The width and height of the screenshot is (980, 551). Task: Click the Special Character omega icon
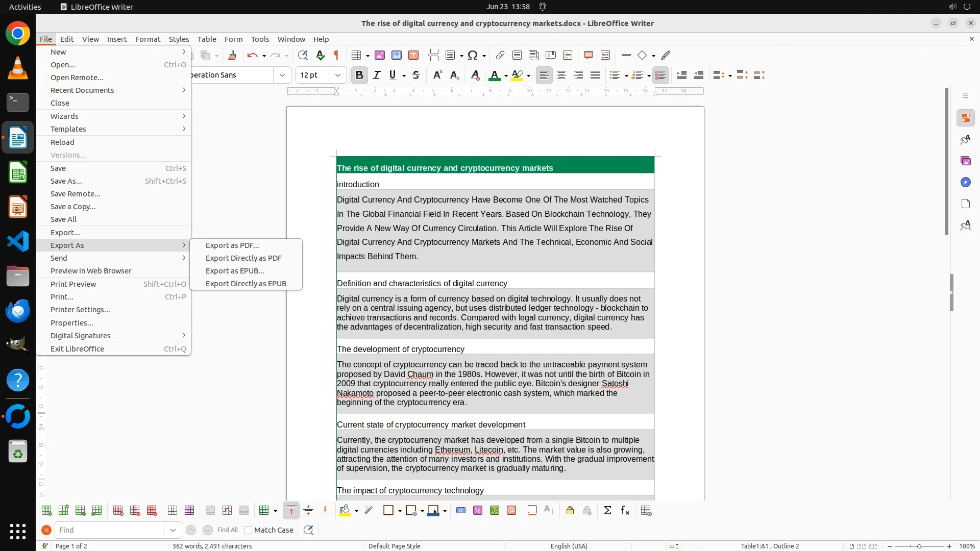[x=473, y=55]
